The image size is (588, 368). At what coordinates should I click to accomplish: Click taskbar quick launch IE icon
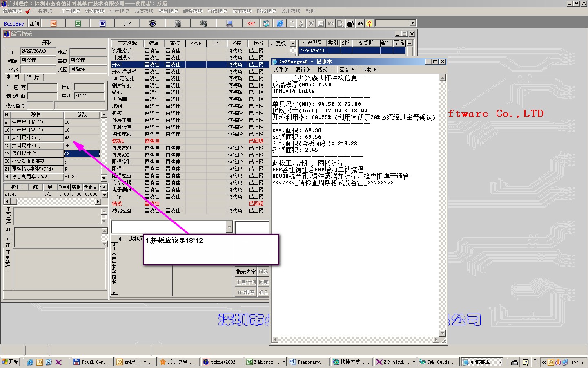click(30, 362)
